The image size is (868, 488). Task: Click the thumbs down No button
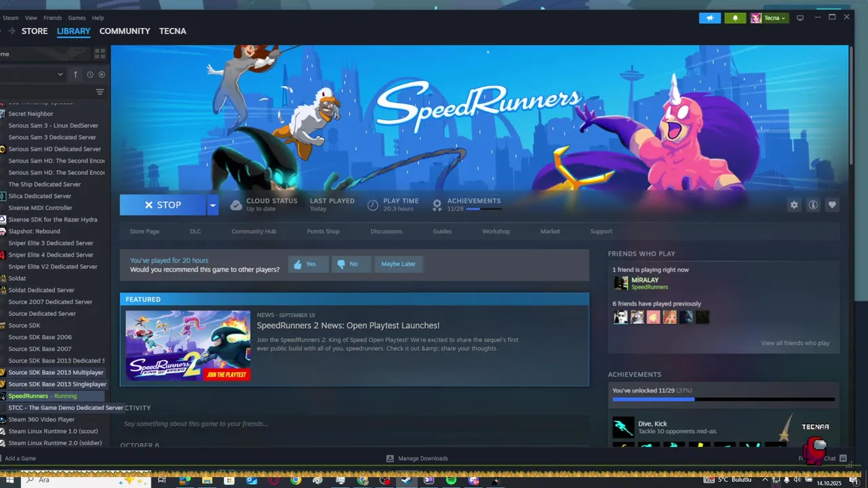[x=351, y=264]
